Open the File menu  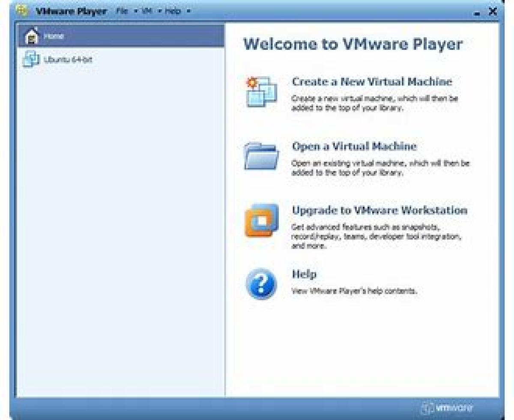coord(122,11)
